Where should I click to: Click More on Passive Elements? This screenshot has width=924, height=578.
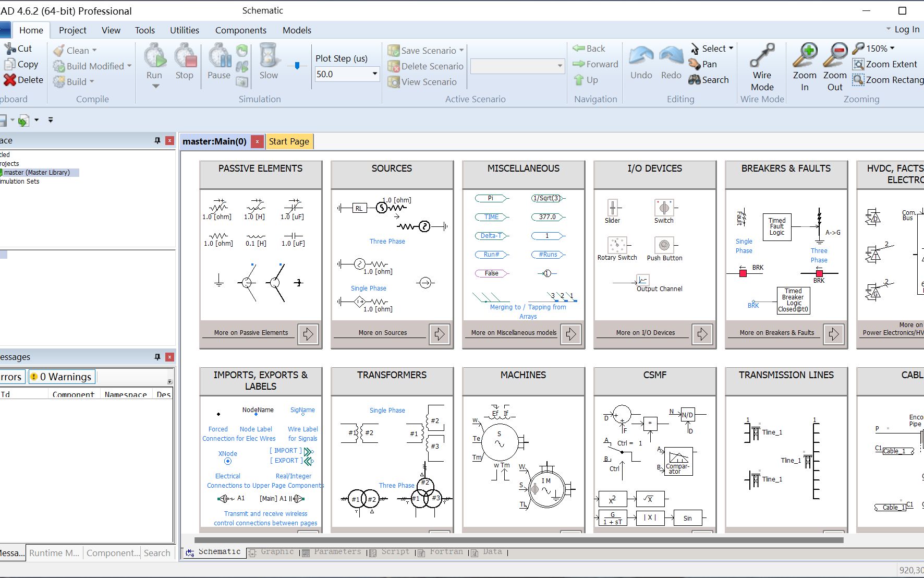pos(251,332)
